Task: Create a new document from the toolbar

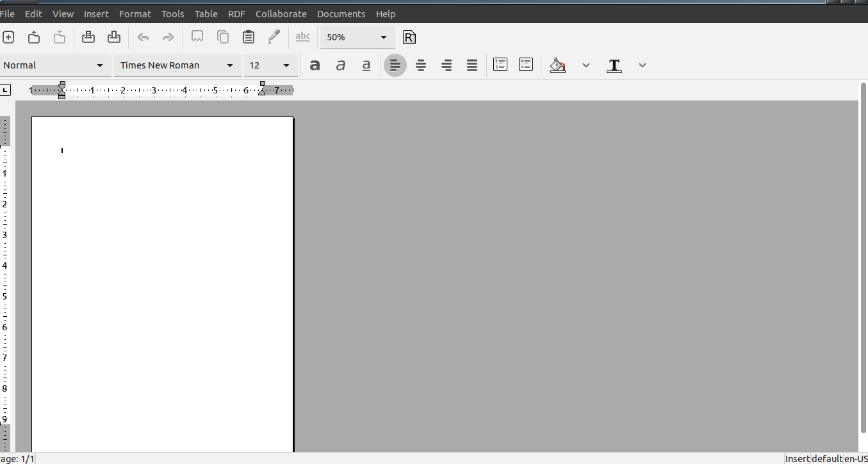Action: point(8,37)
